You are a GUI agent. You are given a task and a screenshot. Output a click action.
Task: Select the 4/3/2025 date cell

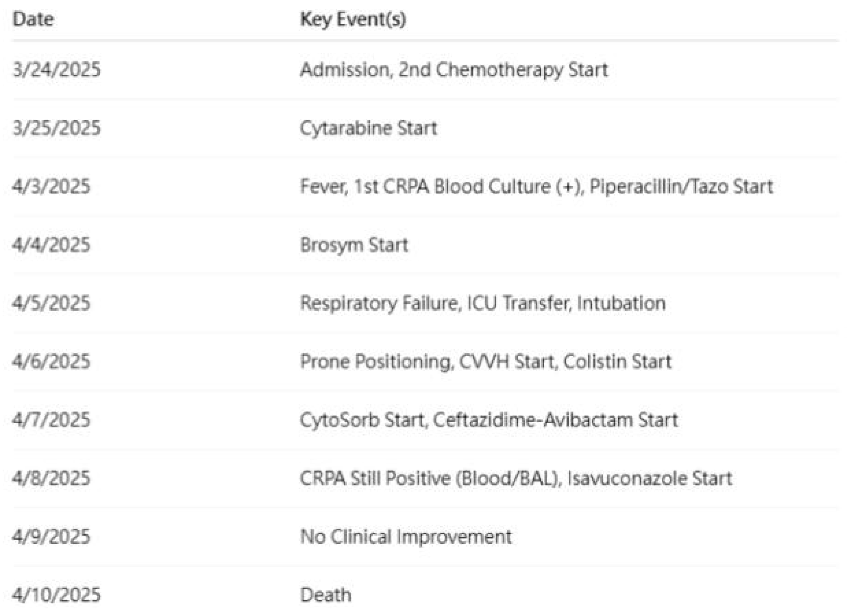(x=52, y=187)
